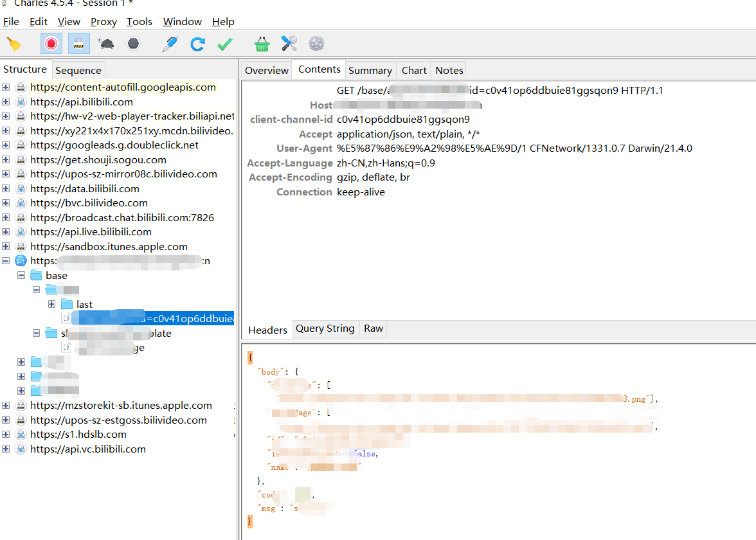
Task: Expand mzstorekit-sb.itunes.apple.com node
Action: [x=6, y=406]
